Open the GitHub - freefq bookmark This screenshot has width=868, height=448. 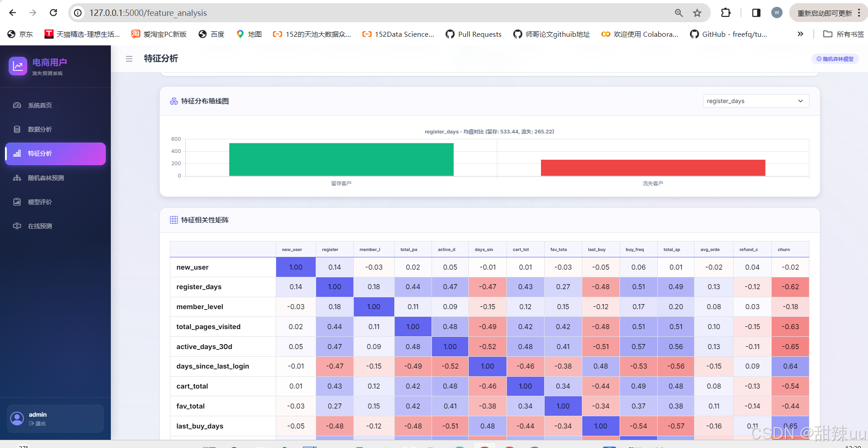tap(729, 34)
